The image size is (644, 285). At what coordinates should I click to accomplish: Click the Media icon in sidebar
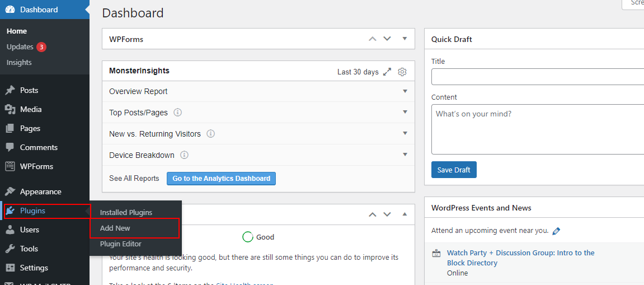click(10, 109)
